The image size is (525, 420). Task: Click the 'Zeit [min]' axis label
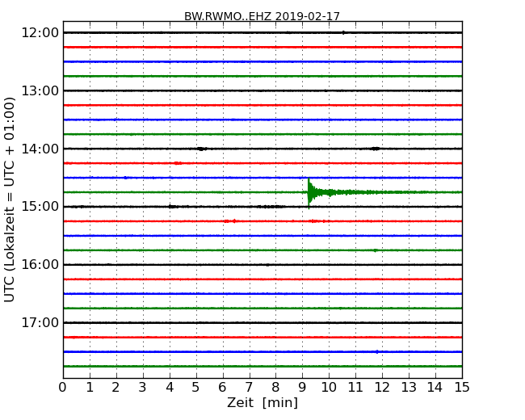coord(262,402)
